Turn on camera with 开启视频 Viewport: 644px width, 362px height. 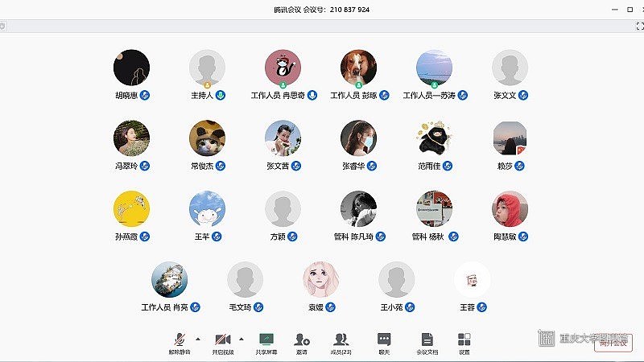(x=222, y=343)
